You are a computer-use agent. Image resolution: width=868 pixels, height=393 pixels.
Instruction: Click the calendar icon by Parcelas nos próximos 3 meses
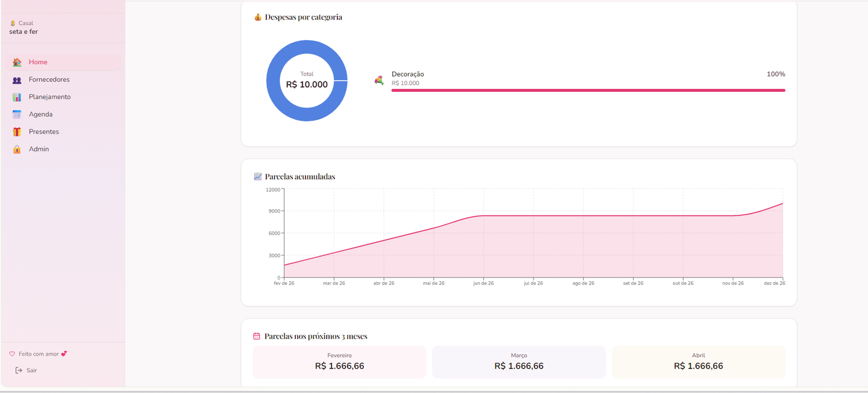point(257,336)
